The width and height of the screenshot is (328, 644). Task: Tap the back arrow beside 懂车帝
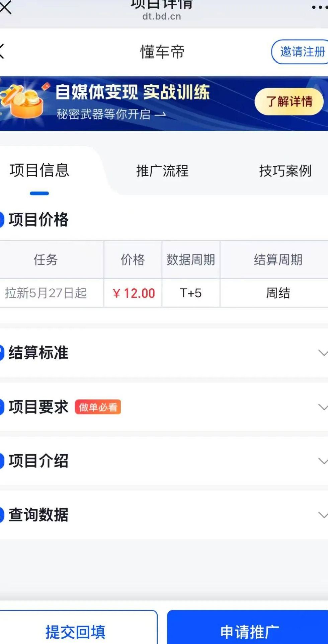click(2, 51)
